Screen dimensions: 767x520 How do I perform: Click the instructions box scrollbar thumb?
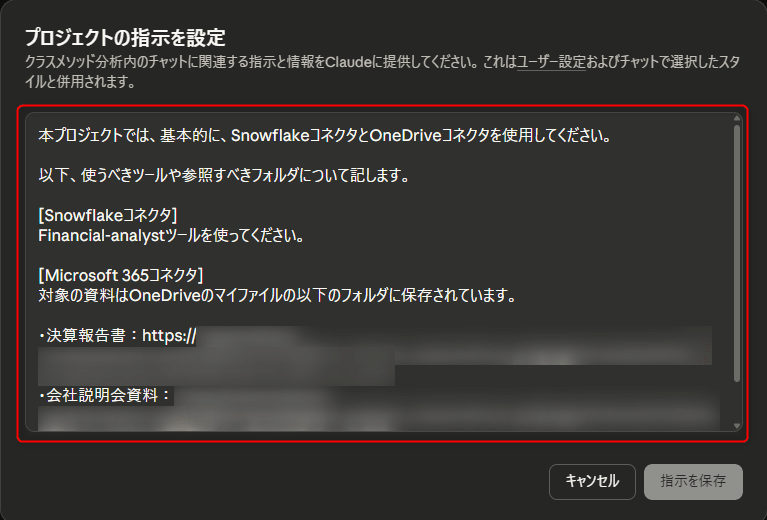[737, 252]
